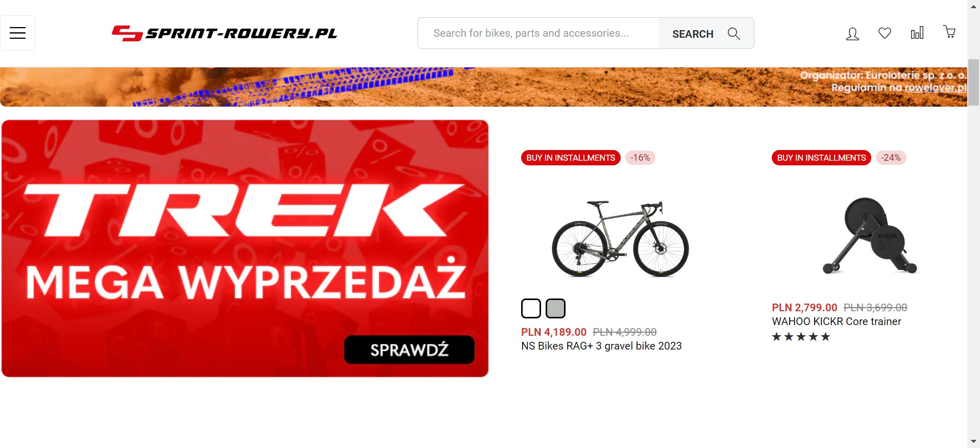Open the product comparison chart icon
Screen dimensions: 980x448
click(917, 33)
